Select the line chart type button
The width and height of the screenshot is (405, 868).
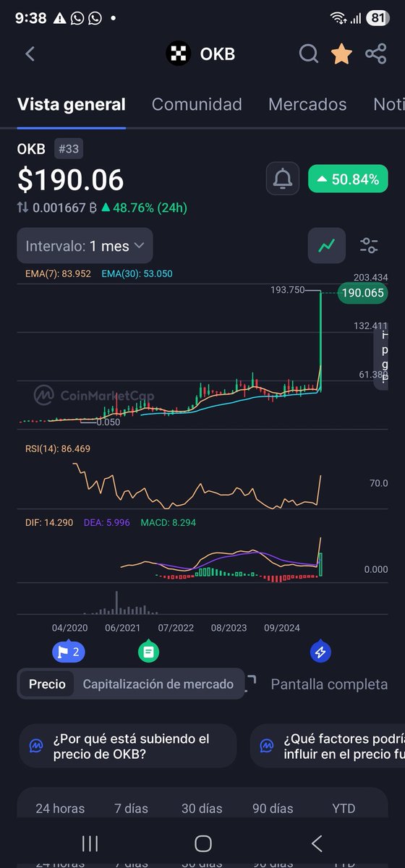coord(326,246)
